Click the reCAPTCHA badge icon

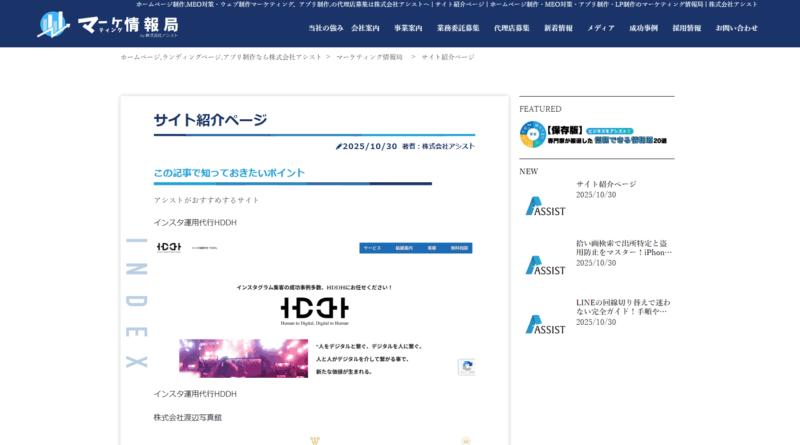click(x=466, y=367)
